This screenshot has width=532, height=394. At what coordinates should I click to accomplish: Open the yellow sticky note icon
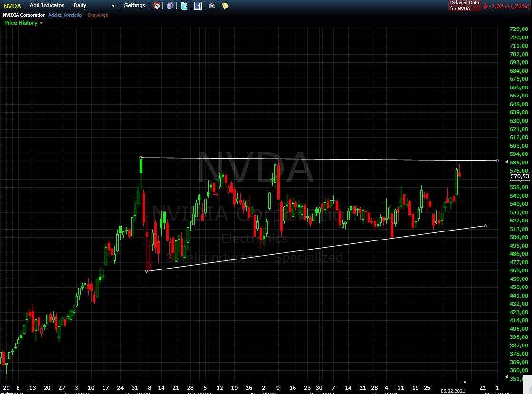click(225, 5)
